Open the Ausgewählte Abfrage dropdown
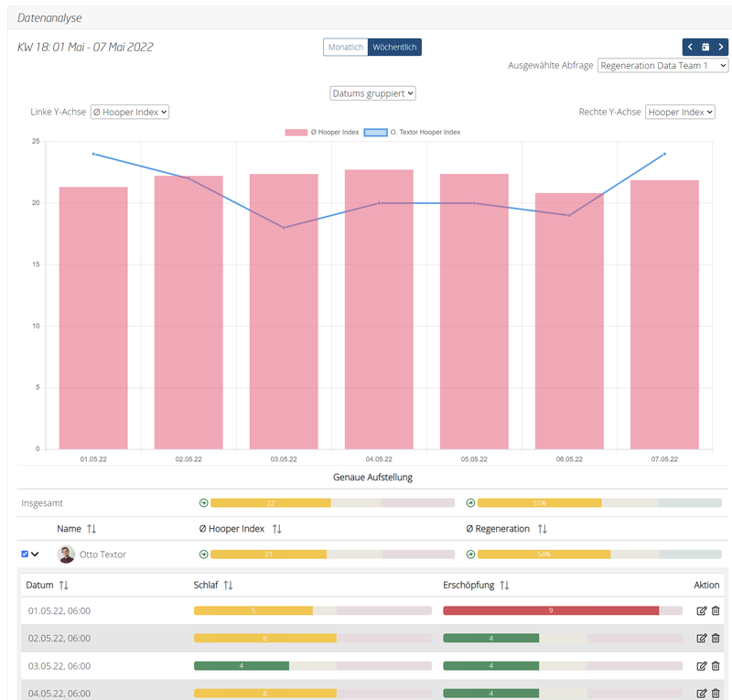The width and height of the screenshot is (732, 700). pyautogui.click(x=662, y=66)
